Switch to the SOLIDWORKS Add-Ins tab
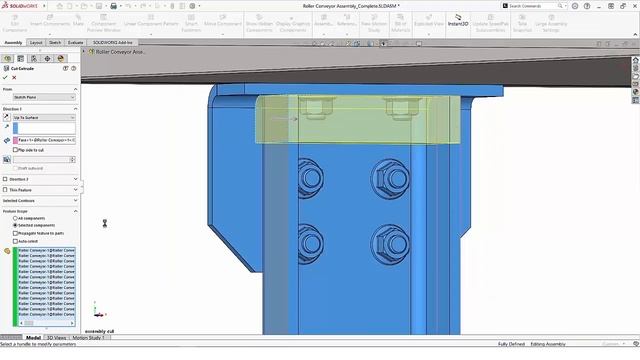This screenshot has height=360, width=640. [x=112, y=42]
